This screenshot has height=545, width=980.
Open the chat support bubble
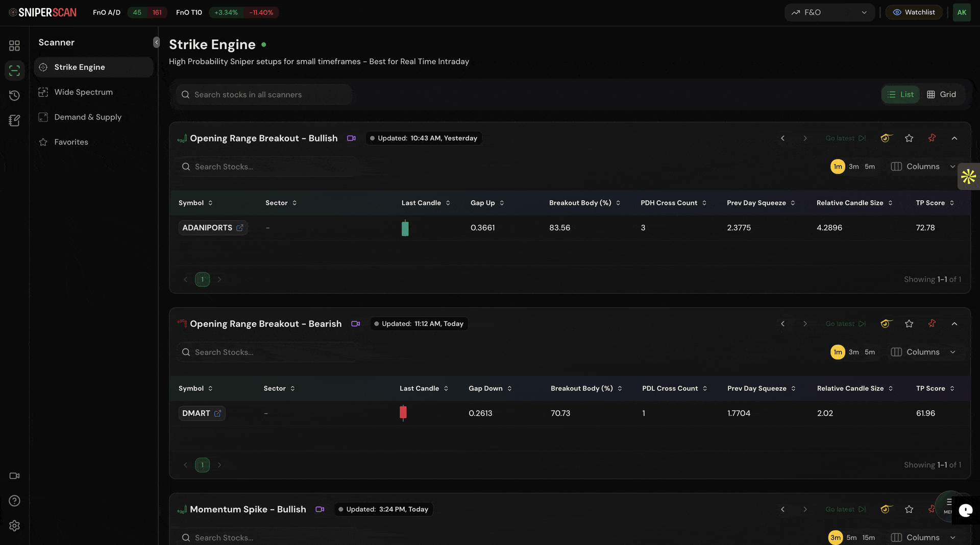point(965,510)
